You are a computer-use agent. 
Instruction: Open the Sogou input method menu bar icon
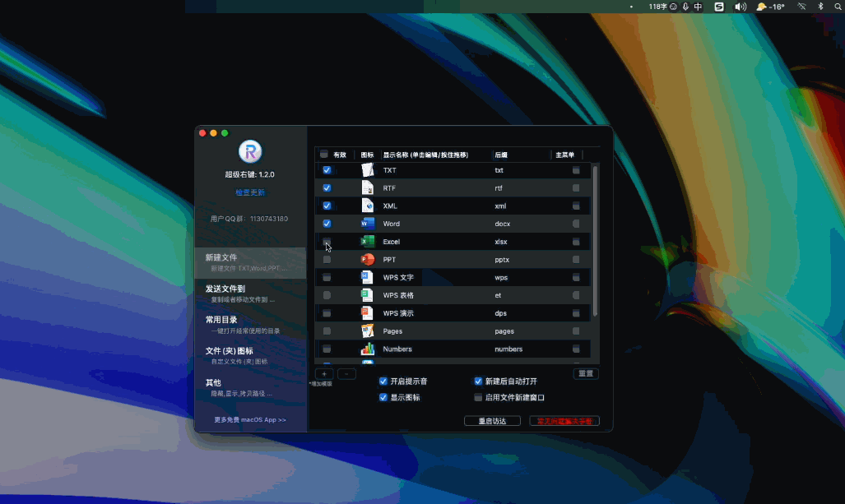[719, 7]
